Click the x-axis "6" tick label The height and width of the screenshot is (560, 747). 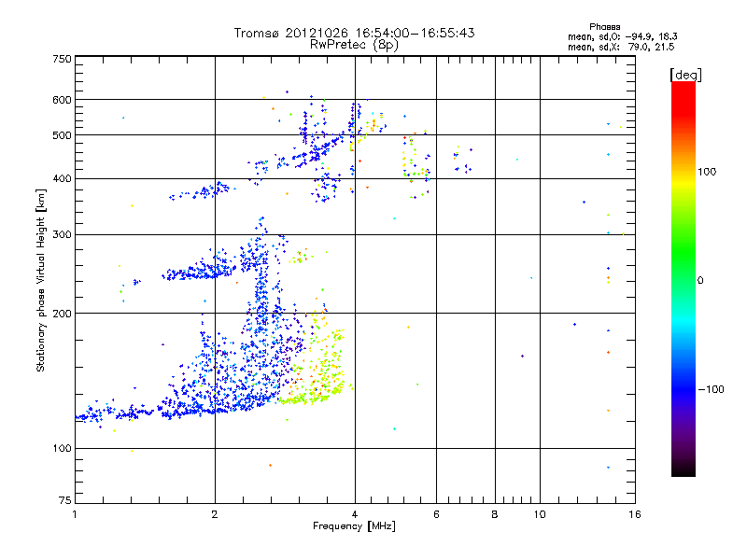(436, 514)
